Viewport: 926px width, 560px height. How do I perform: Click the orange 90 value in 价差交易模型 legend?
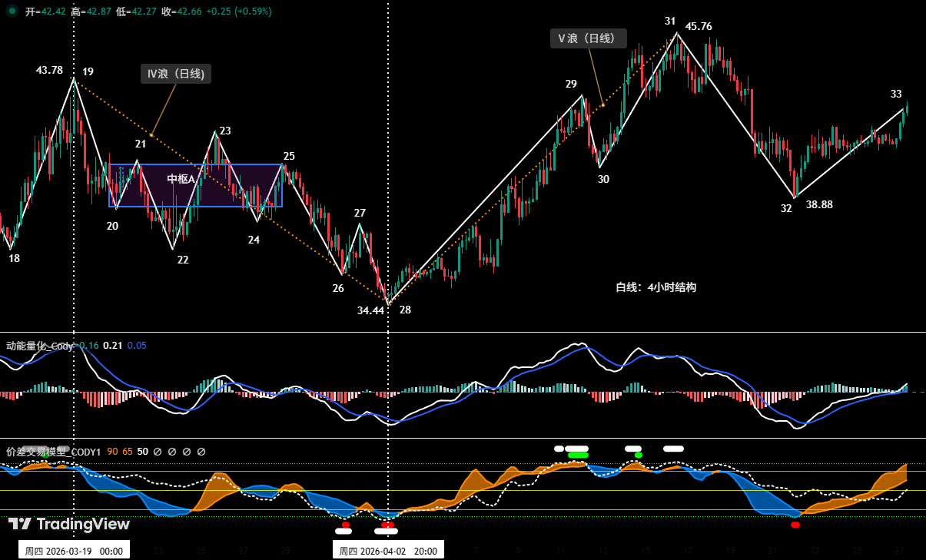pos(112,452)
